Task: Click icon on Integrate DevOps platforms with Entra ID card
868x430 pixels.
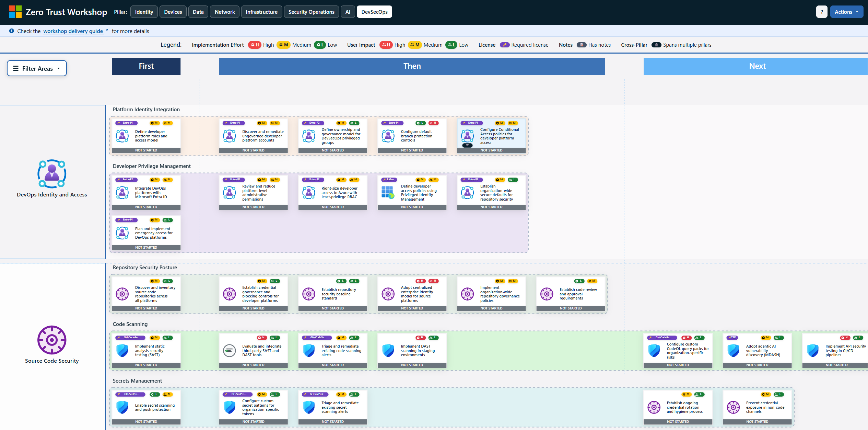Action: [122, 193]
